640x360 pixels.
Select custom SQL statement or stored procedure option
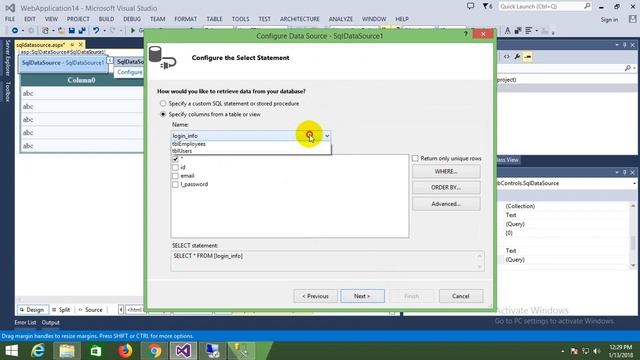pos(163,104)
